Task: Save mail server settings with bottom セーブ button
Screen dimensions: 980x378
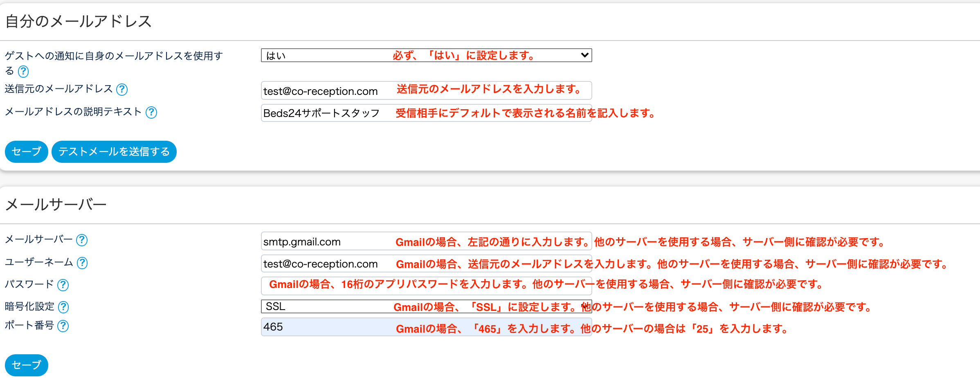Action: (26, 365)
